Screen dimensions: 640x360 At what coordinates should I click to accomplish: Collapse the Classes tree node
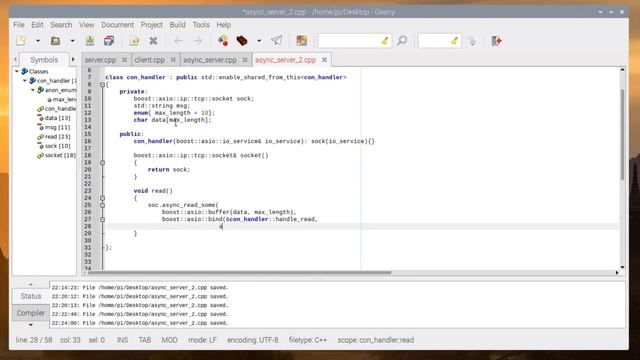point(17,71)
